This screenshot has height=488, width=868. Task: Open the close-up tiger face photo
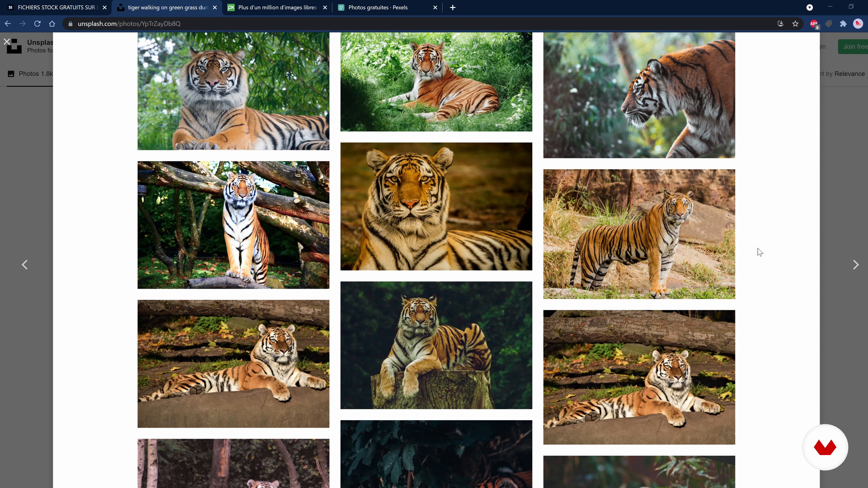(x=436, y=206)
